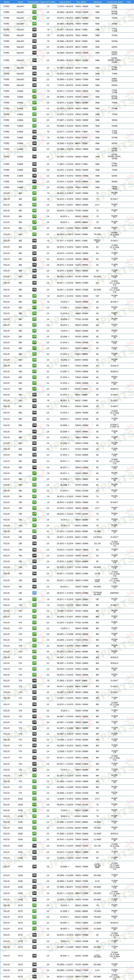Screen dimensions: 134x980
Task: Click the 'Rodzaj paliwa' column header
Action: [x=33, y=2]
